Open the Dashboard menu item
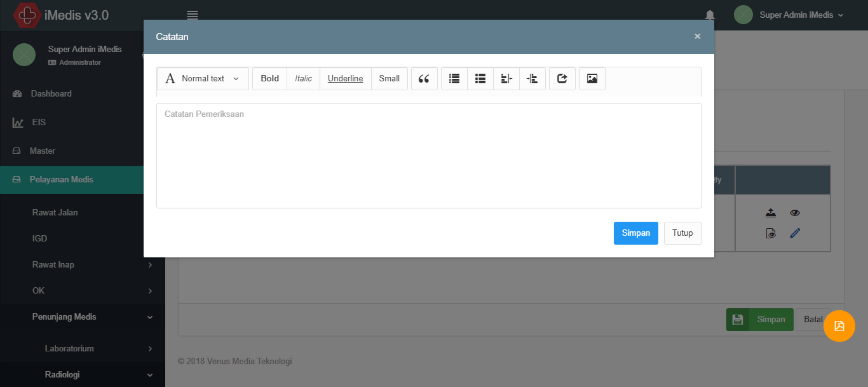This screenshot has height=387, width=868. tap(51, 94)
